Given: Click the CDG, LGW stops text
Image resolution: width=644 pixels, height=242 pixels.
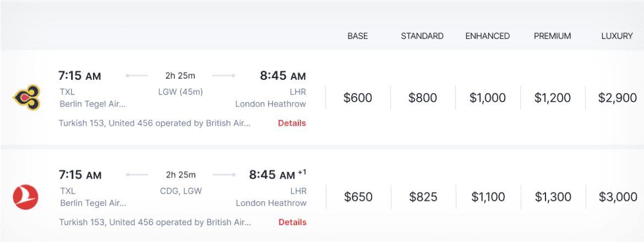Looking at the screenshot, I should [181, 190].
